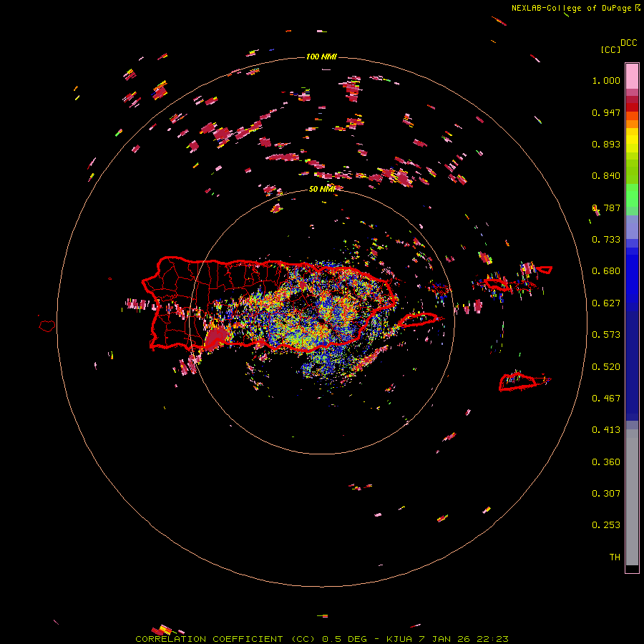Viewport: 644px width, 644px height.
Task: Click the 100 NMI range ring label
Action: [x=321, y=57]
